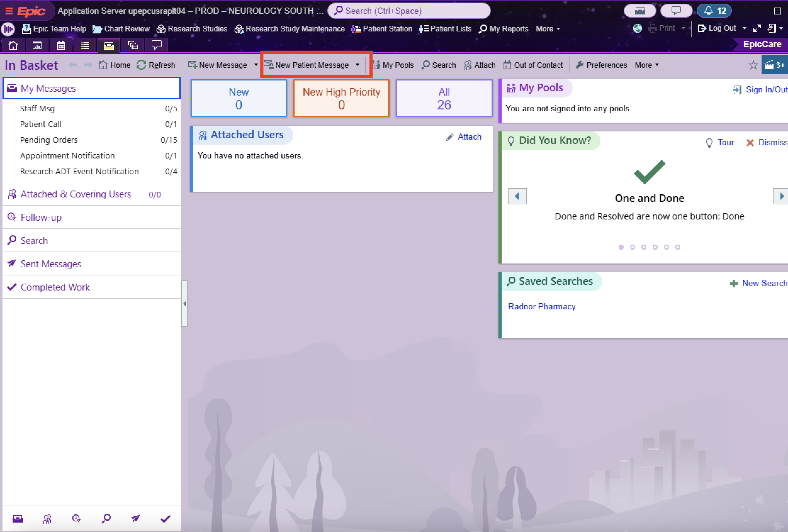Screen dimensions: 788x532
Task: Open Sent Messages from bottom paper-plane icon
Action: click(x=136, y=519)
